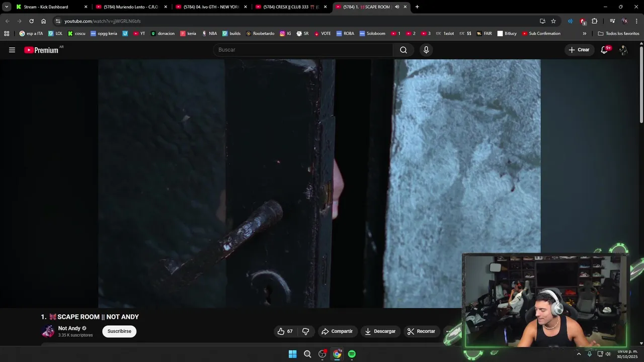Clip the video with the Recortar button

click(x=421, y=331)
